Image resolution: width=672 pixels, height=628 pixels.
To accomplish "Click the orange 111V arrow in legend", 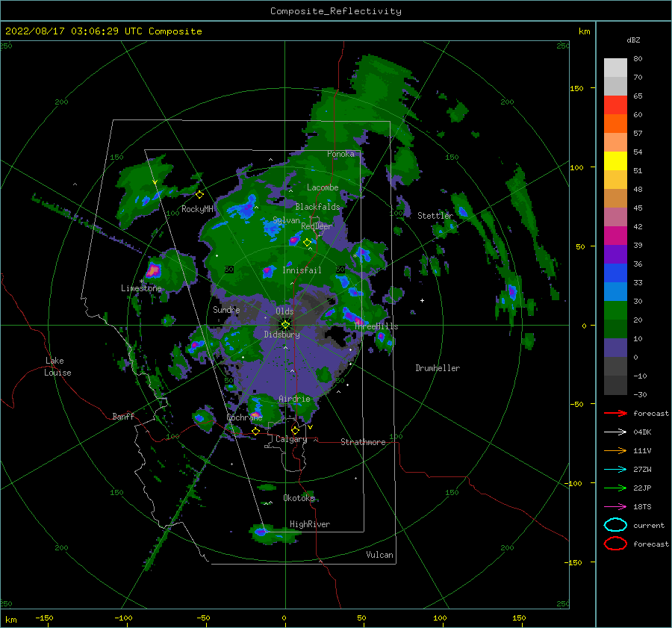I will pyautogui.click(x=615, y=450).
